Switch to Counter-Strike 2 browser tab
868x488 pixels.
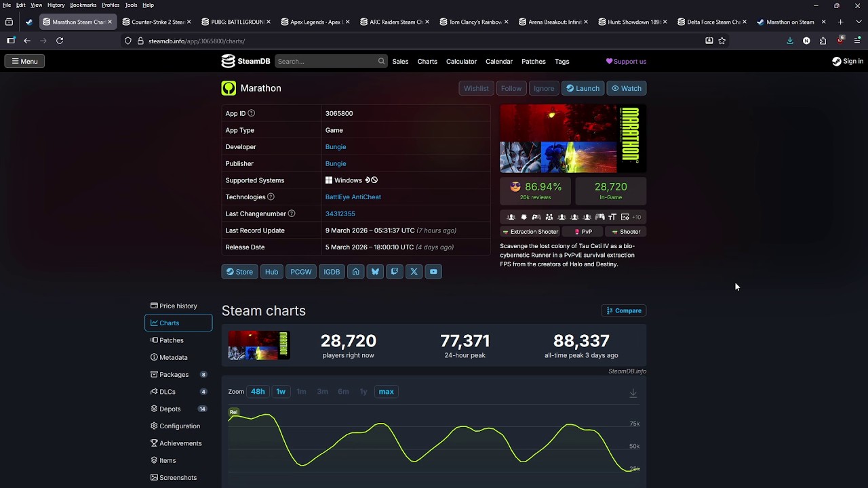[x=157, y=22]
